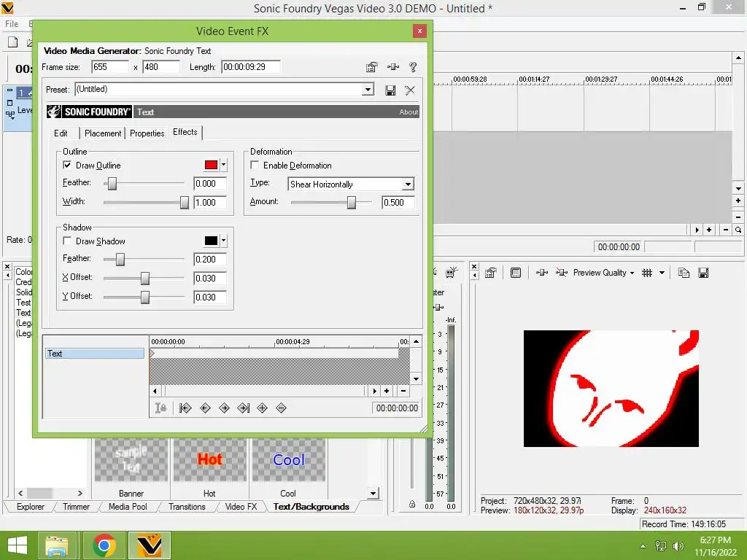
Task: Open the Media Pool tab
Action: pos(128,507)
